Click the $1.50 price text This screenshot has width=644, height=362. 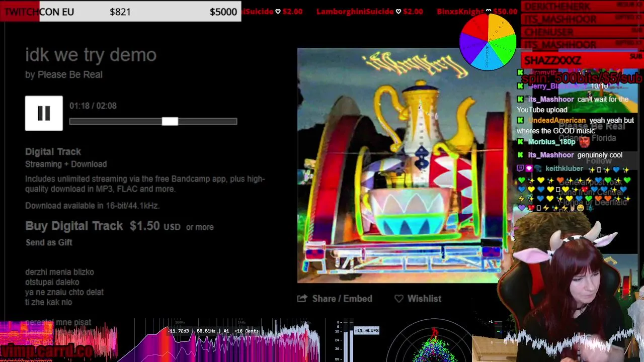click(144, 226)
